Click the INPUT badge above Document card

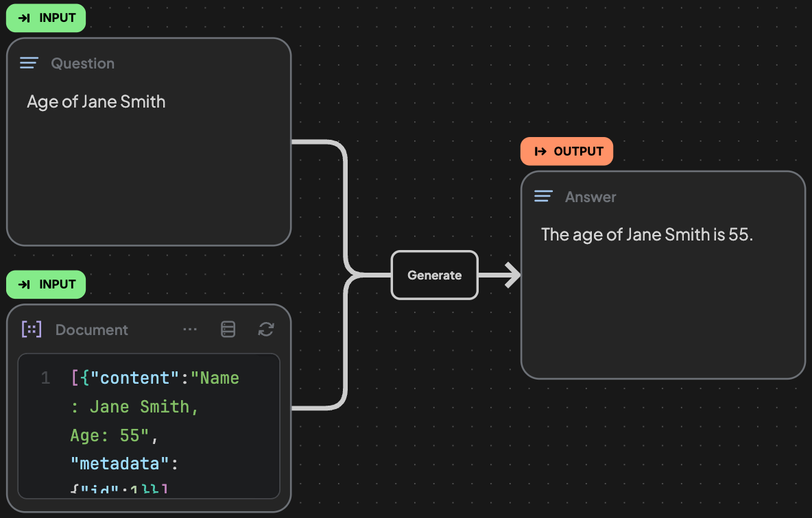(x=46, y=284)
